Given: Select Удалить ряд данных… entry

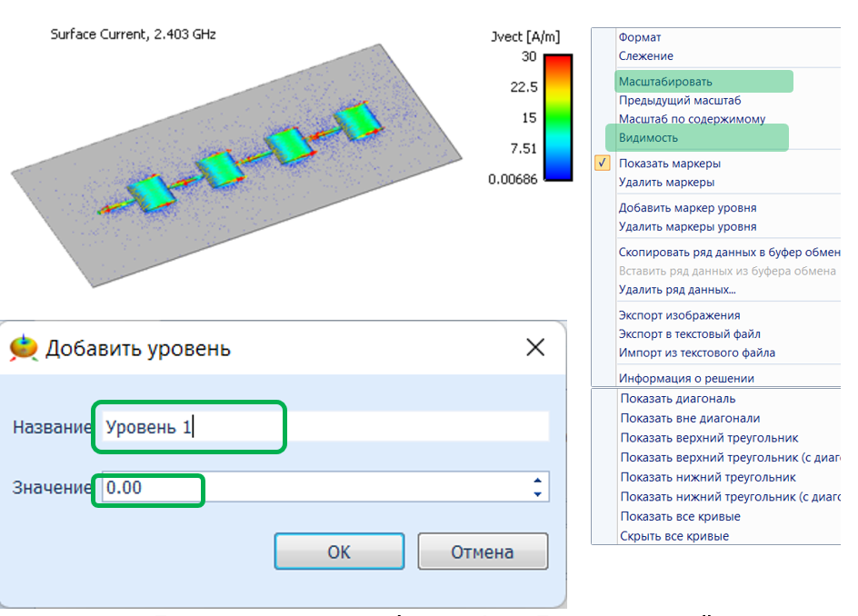Looking at the screenshot, I should click(677, 290).
